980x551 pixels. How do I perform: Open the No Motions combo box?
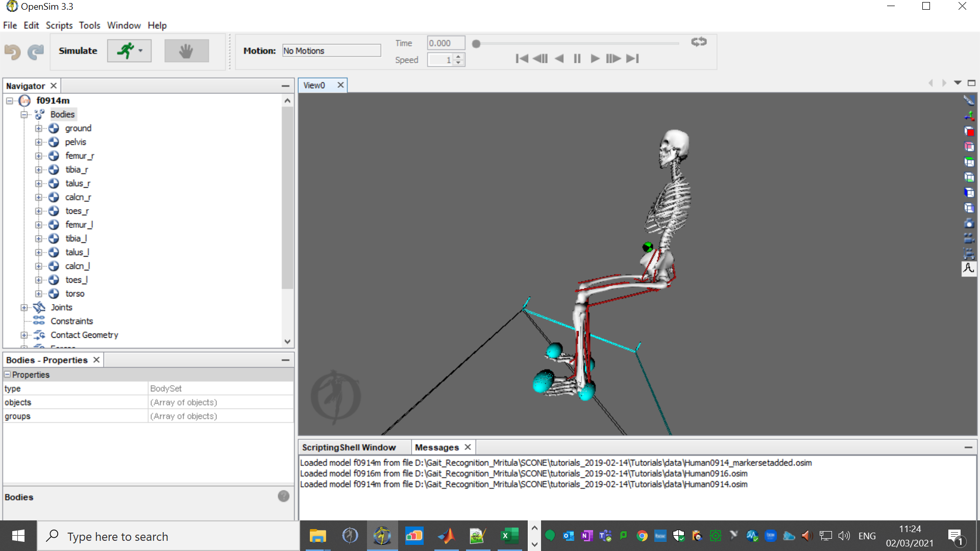(331, 51)
